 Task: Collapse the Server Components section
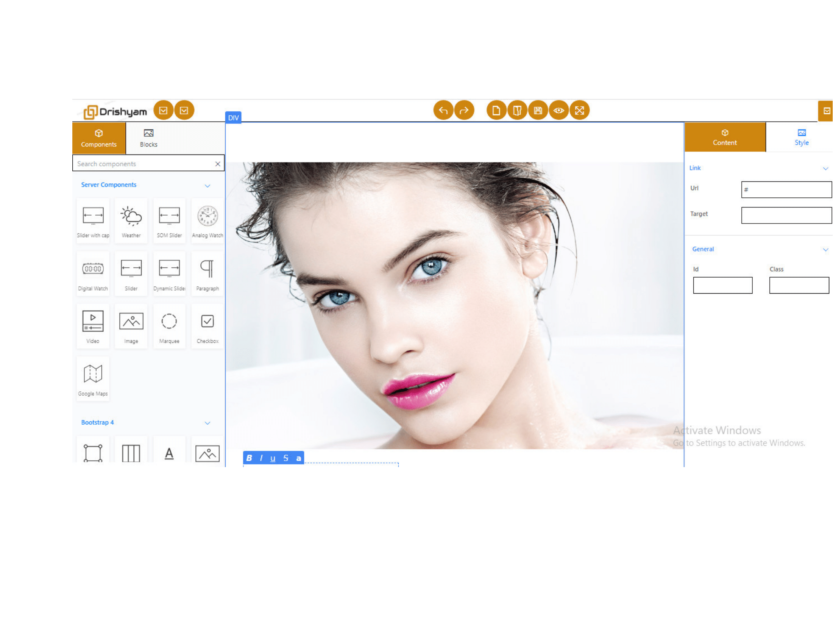tap(207, 186)
